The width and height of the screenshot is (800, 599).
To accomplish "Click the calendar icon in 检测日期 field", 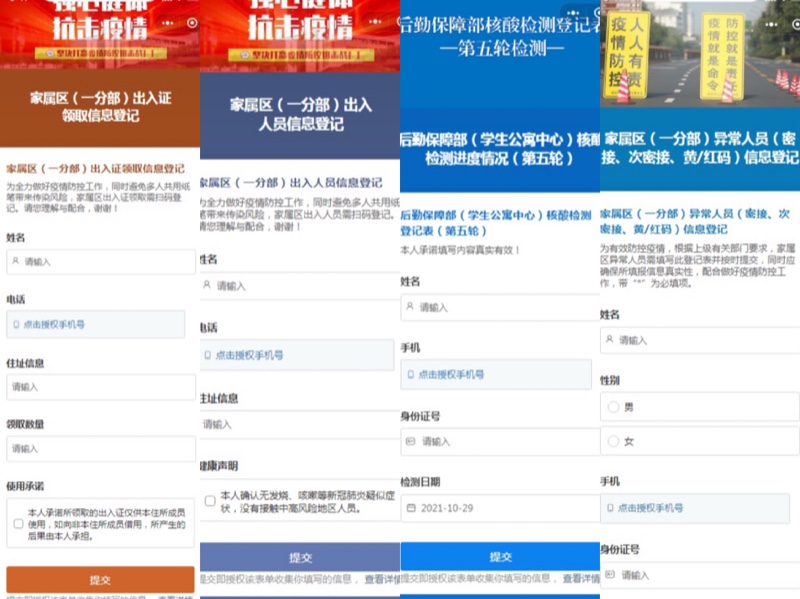I will click(411, 508).
